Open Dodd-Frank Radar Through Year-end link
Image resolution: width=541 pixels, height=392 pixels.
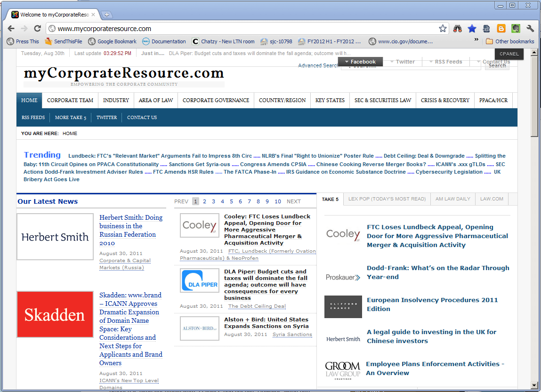click(438, 272)
